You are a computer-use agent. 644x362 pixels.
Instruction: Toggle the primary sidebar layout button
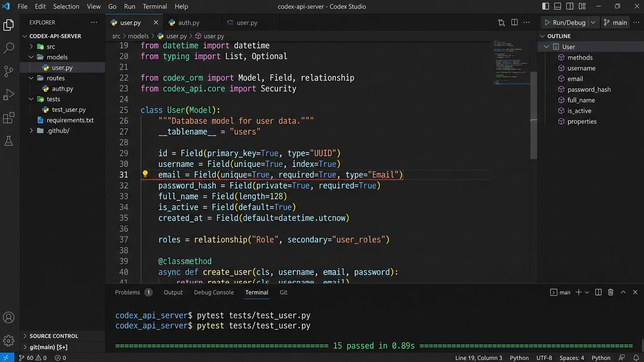pos(545,6)
